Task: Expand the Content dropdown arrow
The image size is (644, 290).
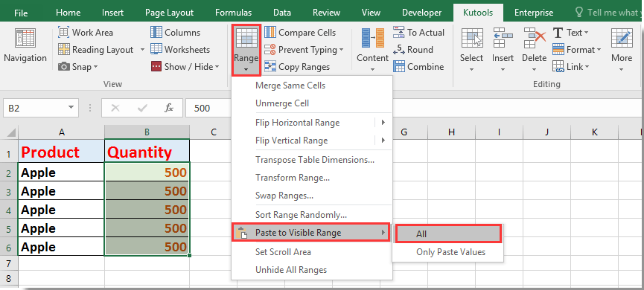Action: click(372, 69)
